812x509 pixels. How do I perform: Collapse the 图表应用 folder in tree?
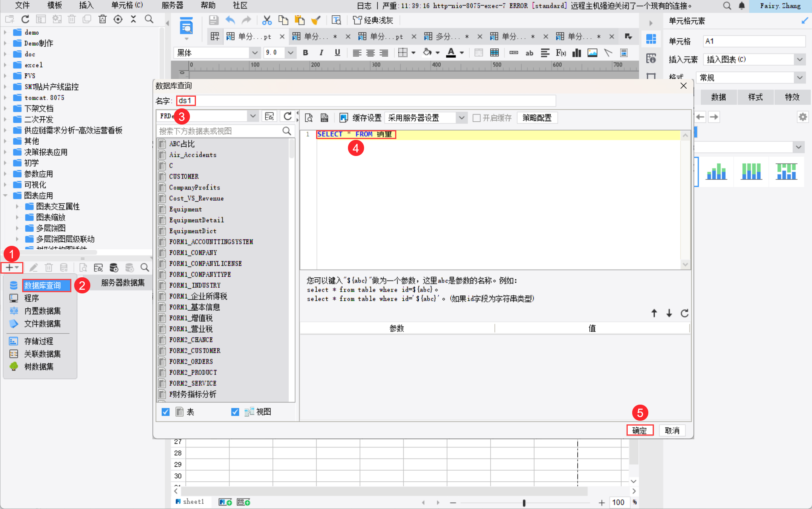[x=6, y=195]
